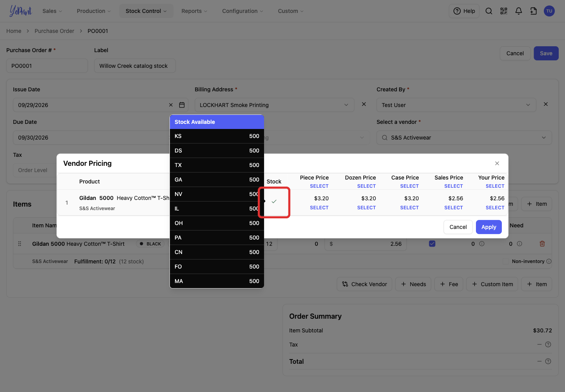Screen dimensions: 565x392
Task: Open the Stock Control menu
Action: tap(146, 11)
